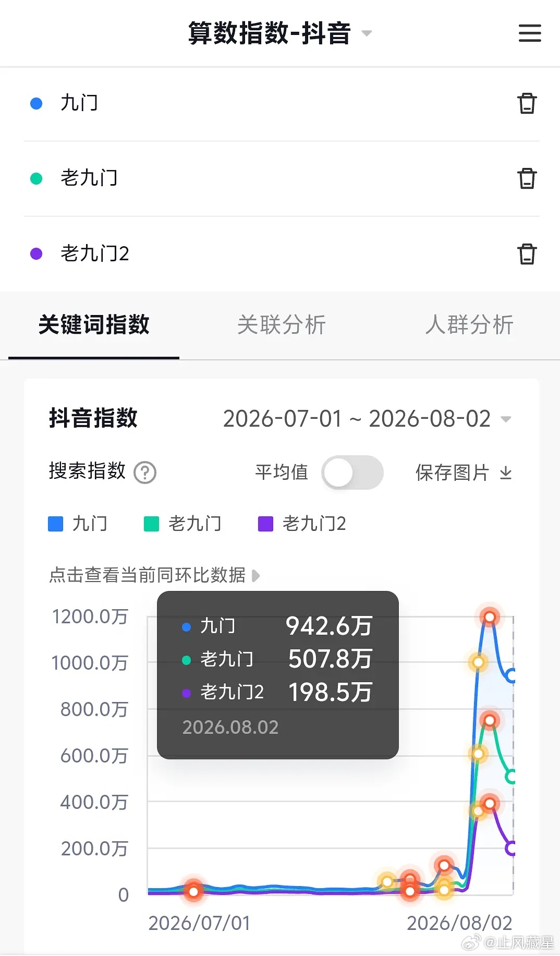Click the 老九门2 keyword name in the list

pos(95,254)
